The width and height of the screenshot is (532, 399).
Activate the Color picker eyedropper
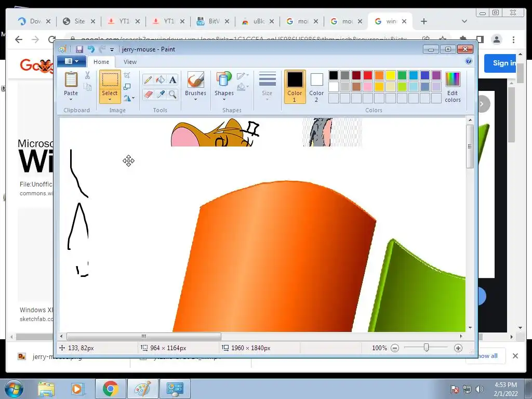click(x=160, y=94)
